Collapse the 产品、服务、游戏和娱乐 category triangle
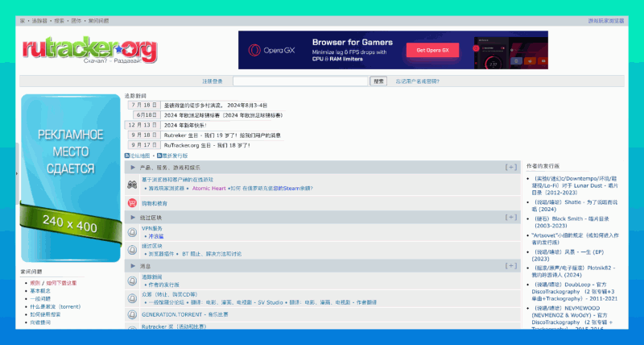The height and width of the screenshot is (345, 644). point(133,168)
